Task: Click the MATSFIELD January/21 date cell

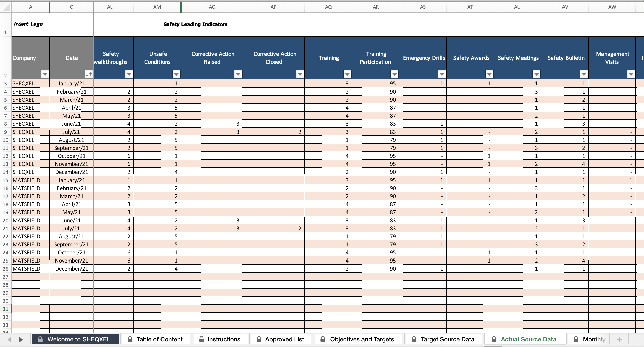Action: point(71,180)
